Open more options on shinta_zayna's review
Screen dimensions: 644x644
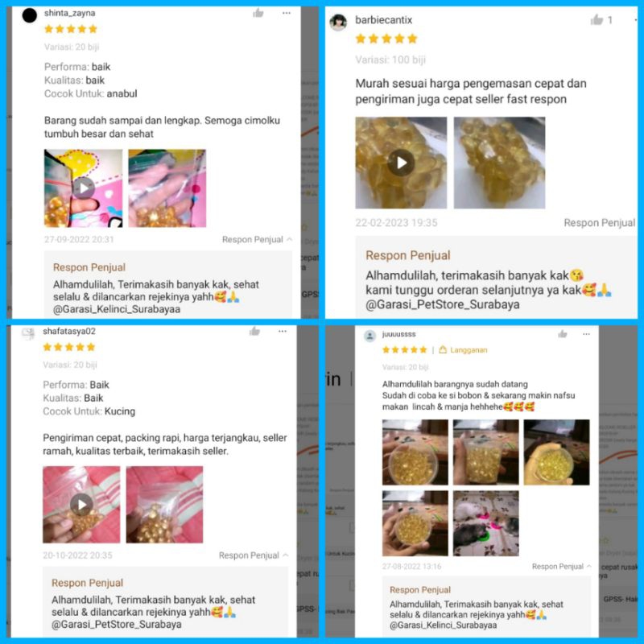[x=287, y=13]
